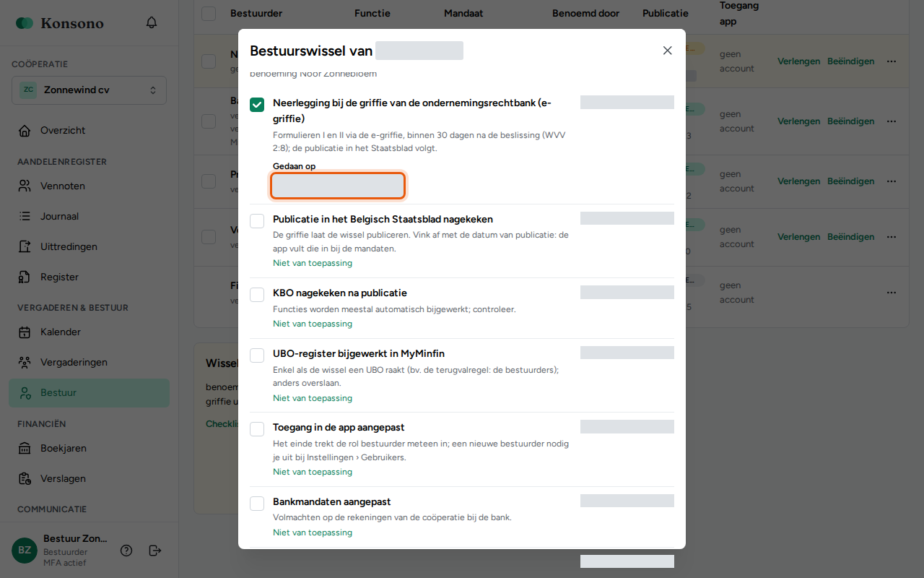The width and height of the screenshot is (924, 578).
Task: Close the Bestuurswissel dialog with the X
Action: 668,51
